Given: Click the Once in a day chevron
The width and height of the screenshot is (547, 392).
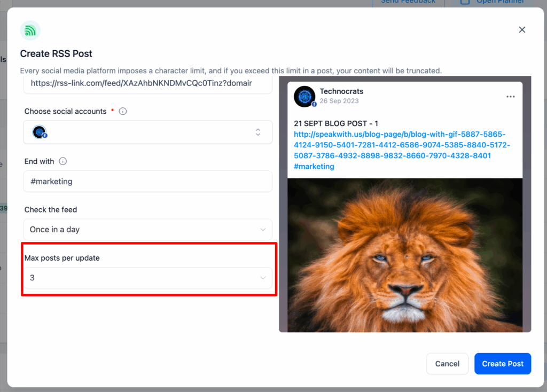Looking at the screenshot, I should [x=263, y=230].
